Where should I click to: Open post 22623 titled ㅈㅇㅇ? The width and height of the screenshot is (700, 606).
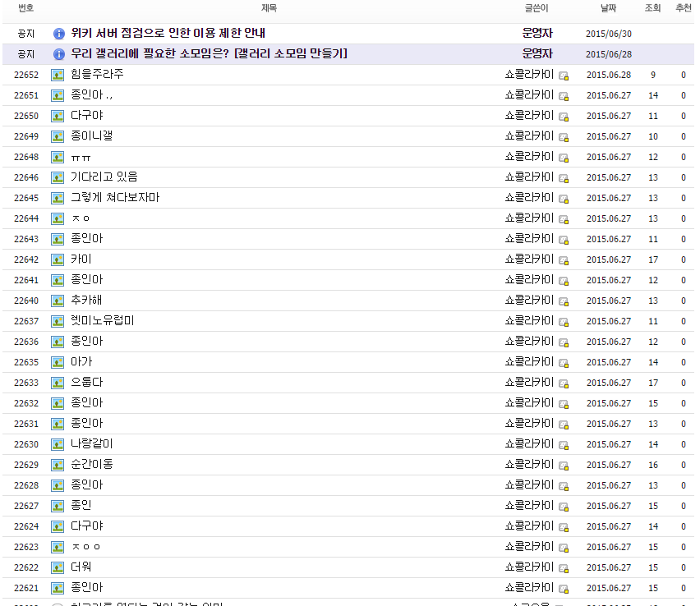point(86,547)
